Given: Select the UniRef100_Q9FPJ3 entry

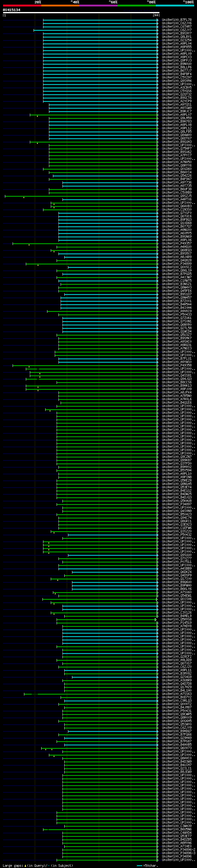Looking at the screenshot, I should (x=177, y=60).
